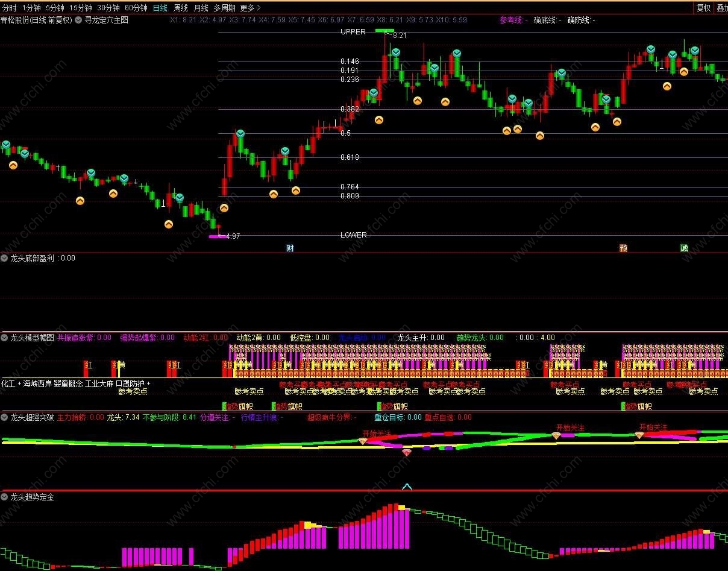The height and width of the screenshot is (571, 728).
Task: Click the 不参与阶段: 8.41 value
Action: click(169, 417)
